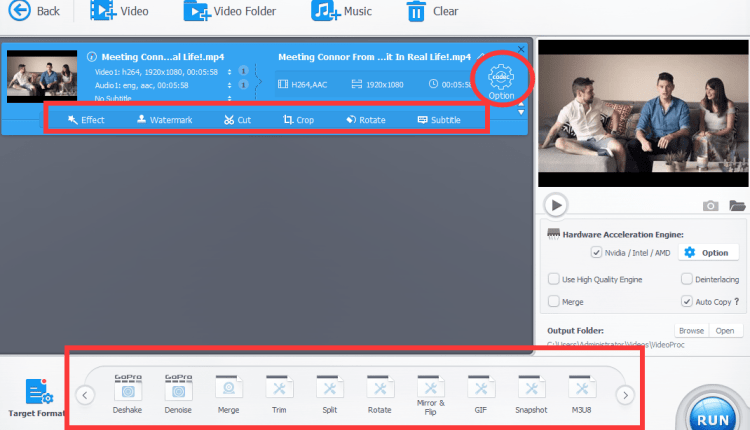Viewport: 750px width, 430px height.
Task: Select the Denoise tool
Action: click(177, 390)
